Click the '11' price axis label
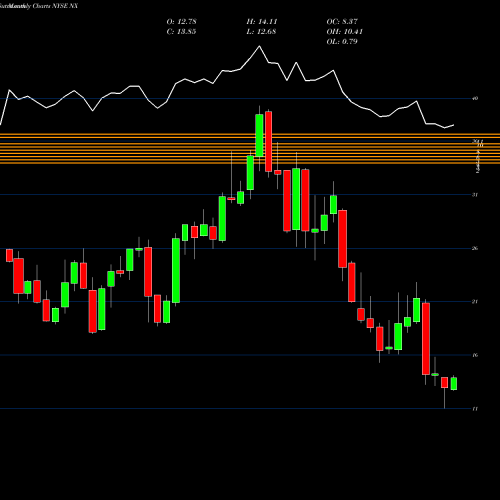Image resolution: width=500 pixels, height=500 pixels. [475, 409]
